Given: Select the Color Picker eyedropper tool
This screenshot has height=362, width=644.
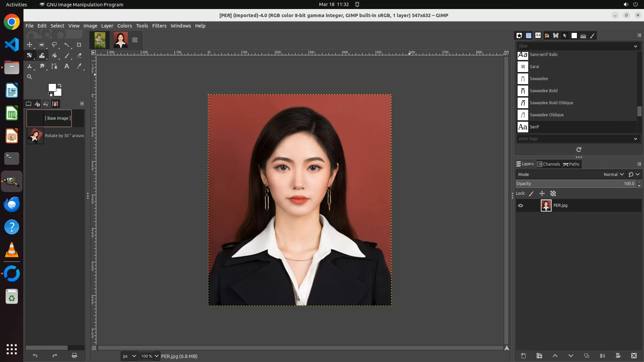Looking at the screenshot, I should (x=79, y=66).
